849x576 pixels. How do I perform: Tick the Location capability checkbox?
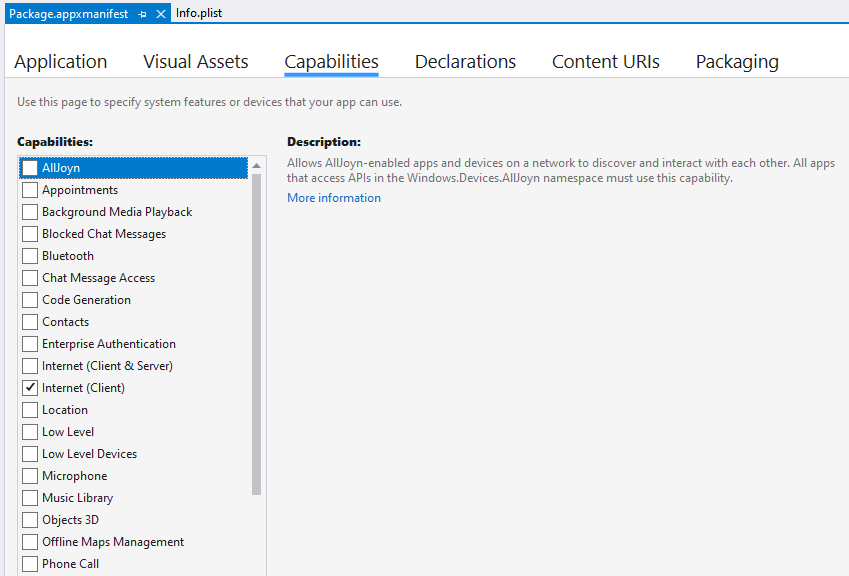(x=30, y=410)
